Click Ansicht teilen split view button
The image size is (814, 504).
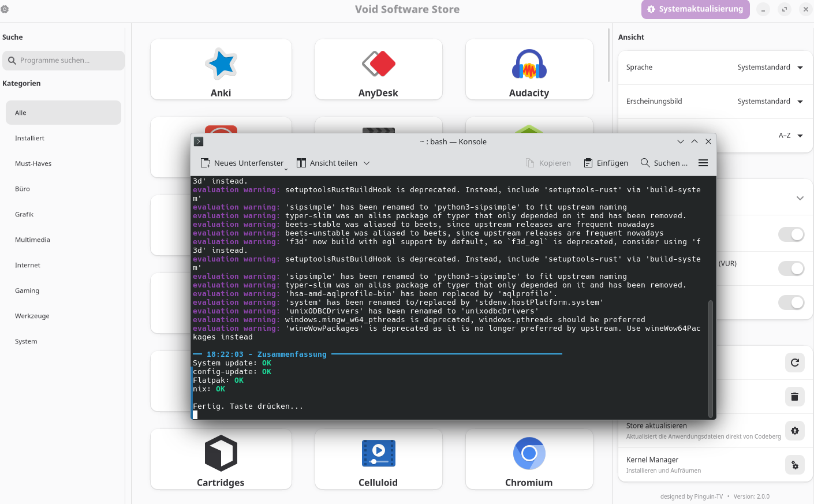pos(327,163)
